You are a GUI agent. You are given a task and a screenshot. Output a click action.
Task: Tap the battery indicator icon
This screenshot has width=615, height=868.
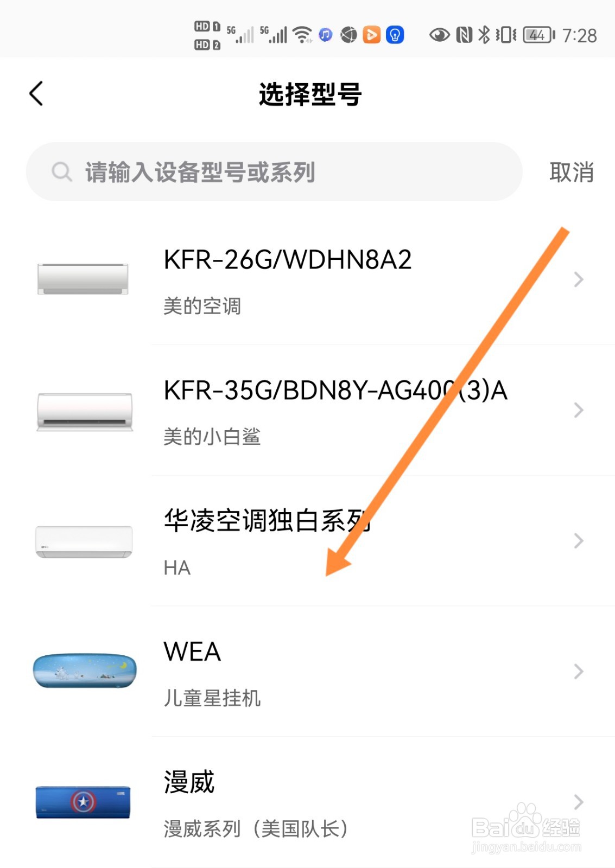539,35
